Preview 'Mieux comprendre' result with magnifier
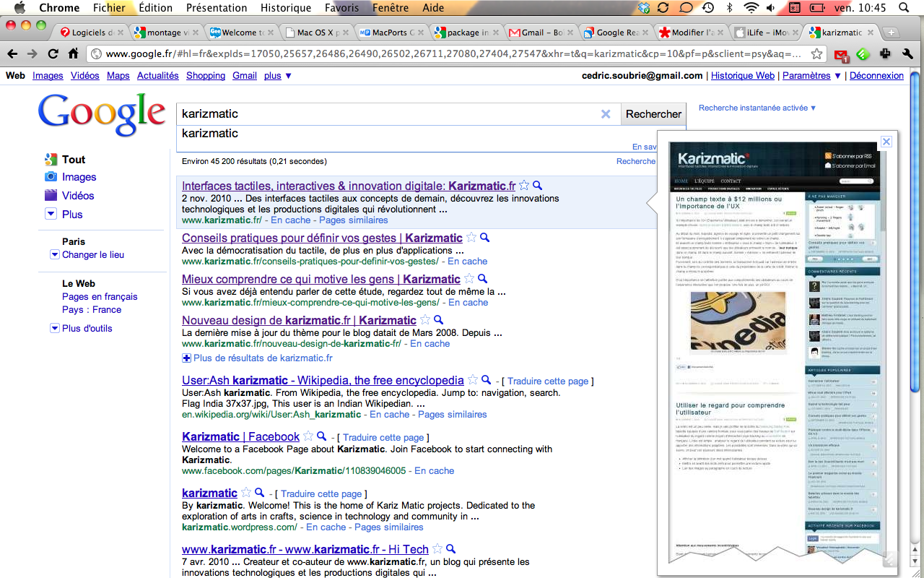 click(x=483, y=279)
